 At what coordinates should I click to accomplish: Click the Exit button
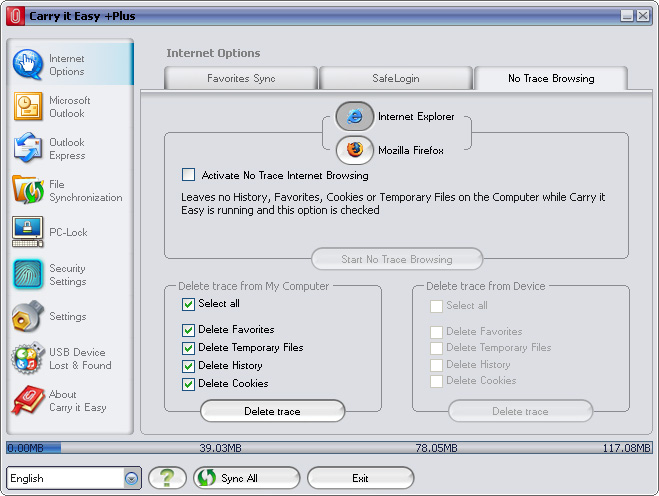click(361, 478)
